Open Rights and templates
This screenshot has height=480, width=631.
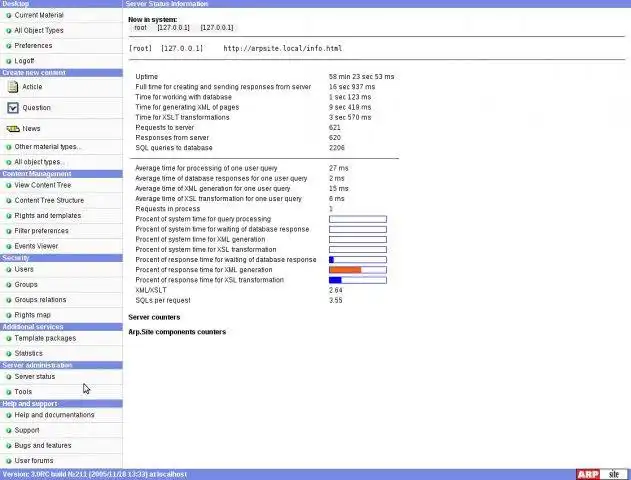[x=47, y=216]
